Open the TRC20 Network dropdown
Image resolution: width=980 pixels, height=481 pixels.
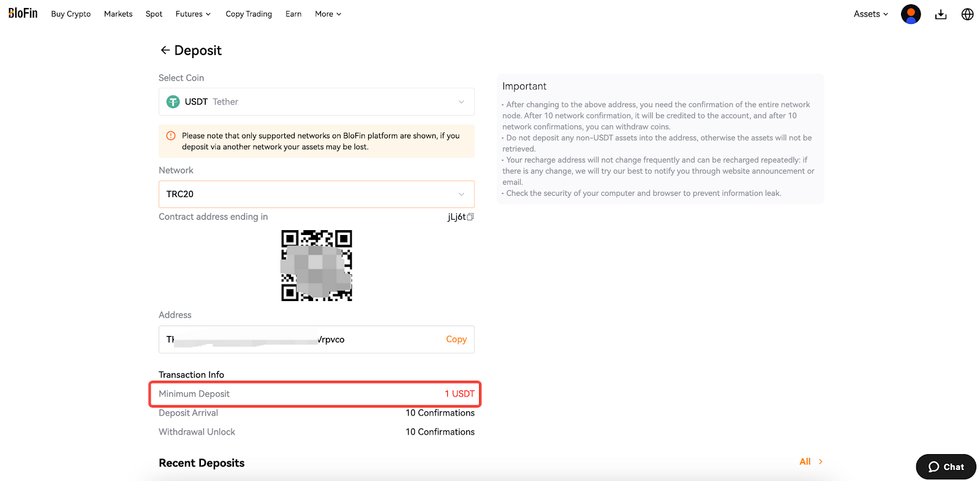pyautogui.click(x=317, y=194)
